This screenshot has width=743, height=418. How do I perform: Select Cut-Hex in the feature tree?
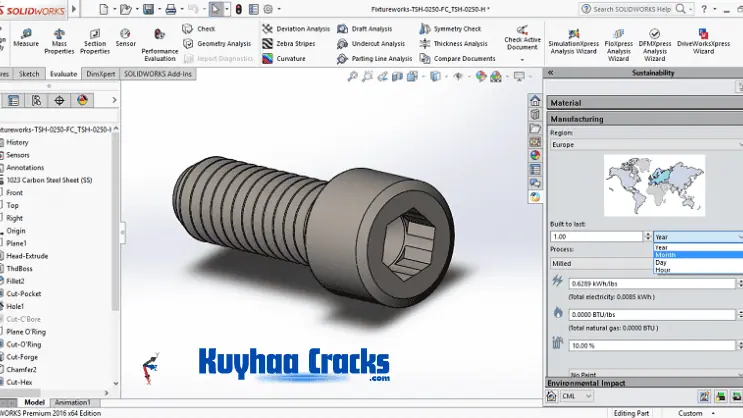(20, 382)
